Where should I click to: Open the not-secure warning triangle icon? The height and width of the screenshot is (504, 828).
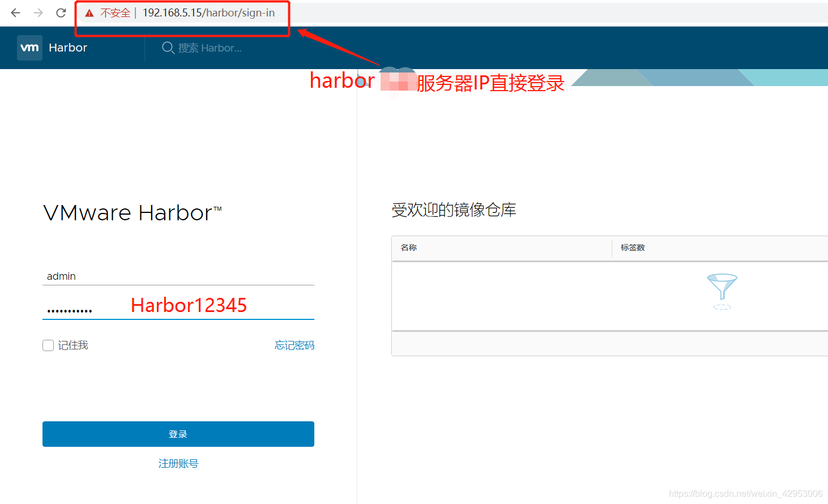89,13
